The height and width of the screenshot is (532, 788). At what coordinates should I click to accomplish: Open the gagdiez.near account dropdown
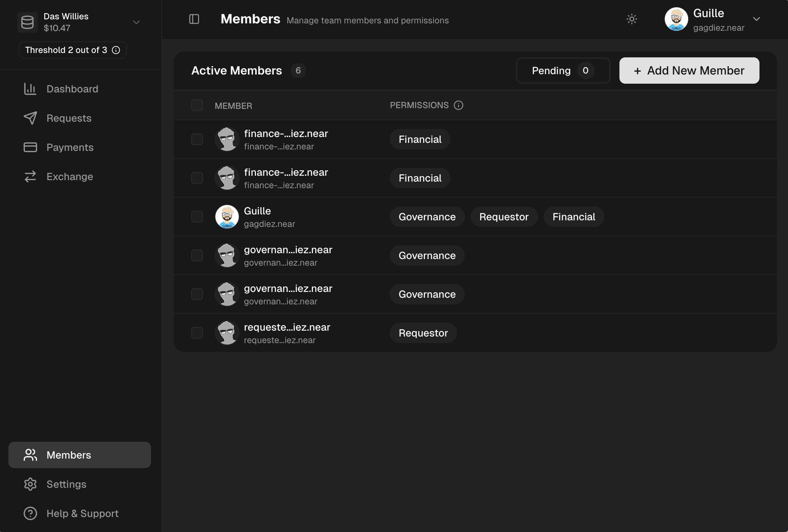[x=756, y=20]
